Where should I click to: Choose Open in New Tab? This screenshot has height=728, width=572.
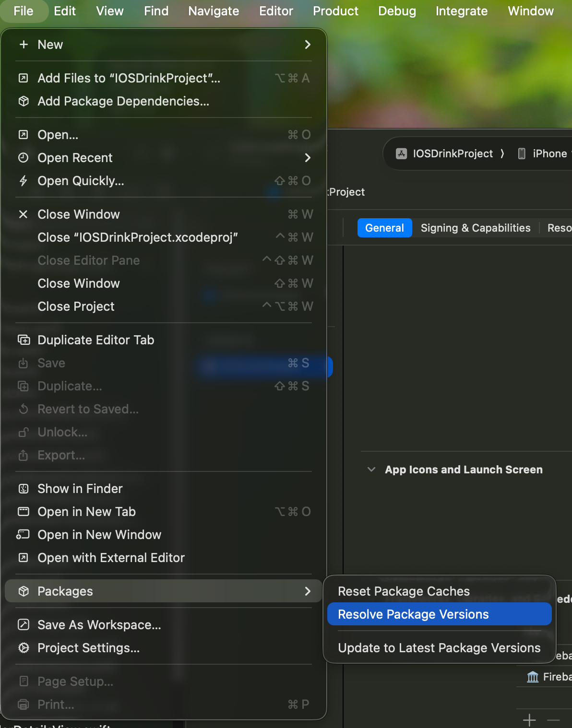pyautogui.click(x=163, y=512)
